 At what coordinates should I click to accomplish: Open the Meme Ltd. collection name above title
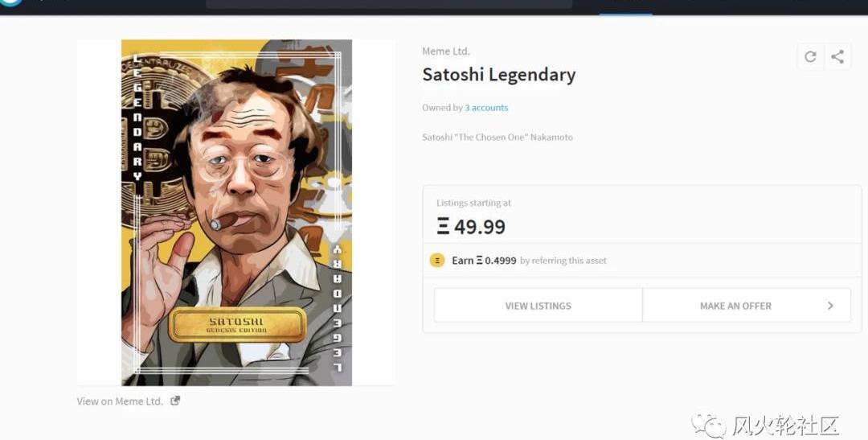[x=445, y=51]
